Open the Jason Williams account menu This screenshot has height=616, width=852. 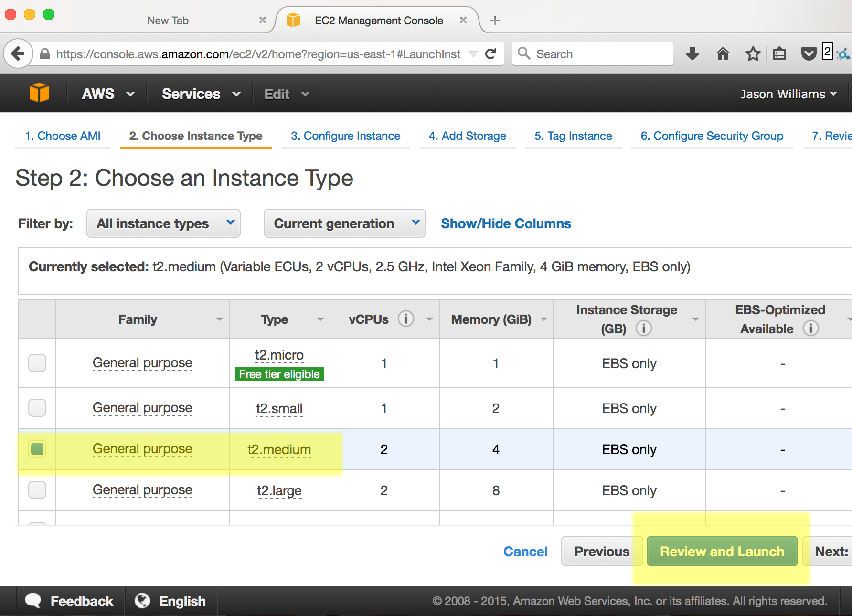pyautogui.click(x=788, y=94)
